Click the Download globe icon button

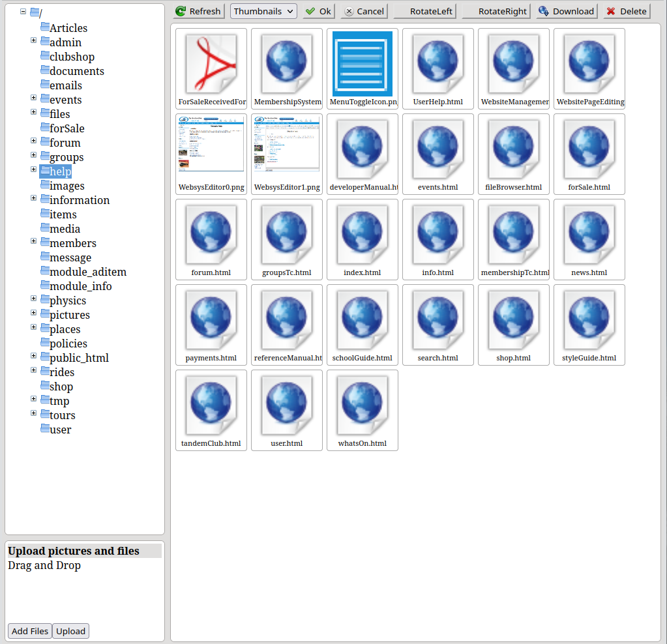pos(566,11)
